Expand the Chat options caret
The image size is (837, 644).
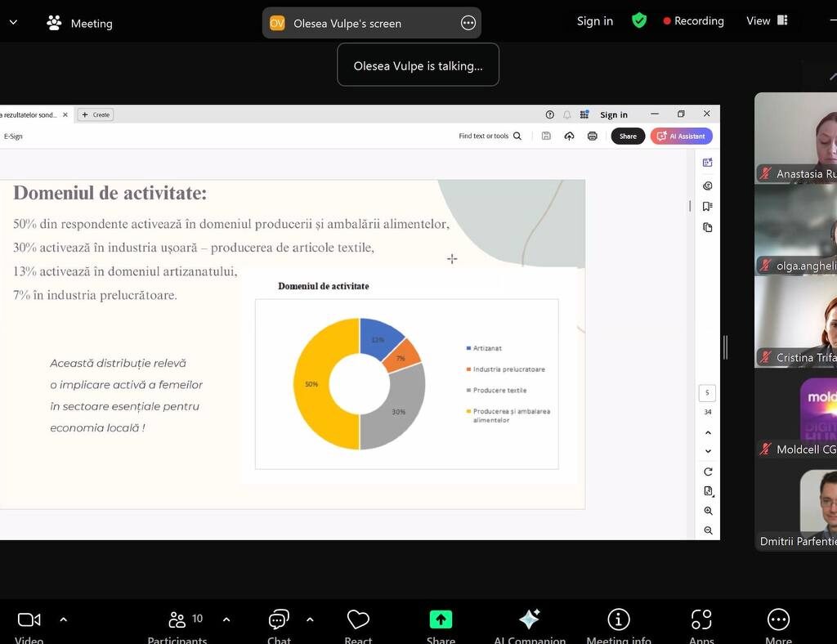310,619
